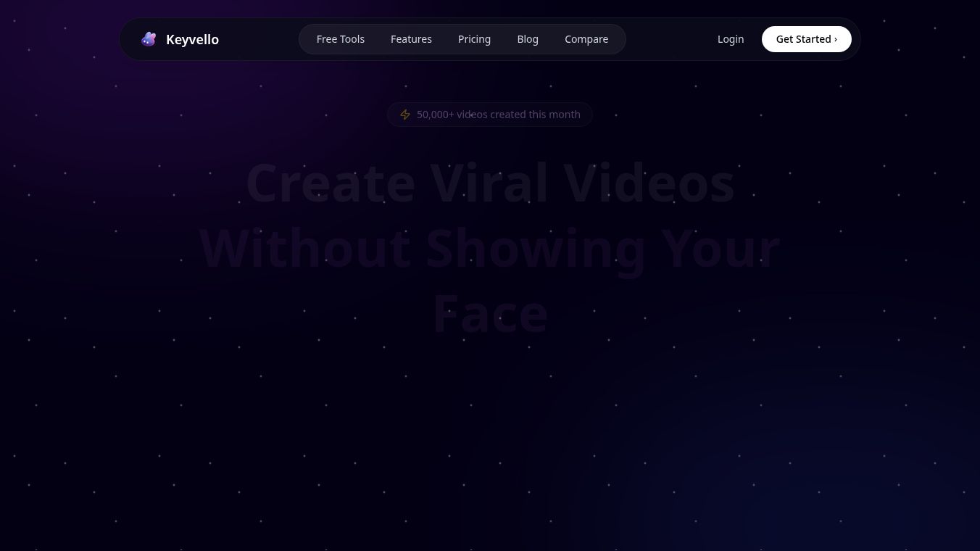Click the lightning bolt icon in badge
Viewport: 980px width, 551px height.
(x=405, y=115)
